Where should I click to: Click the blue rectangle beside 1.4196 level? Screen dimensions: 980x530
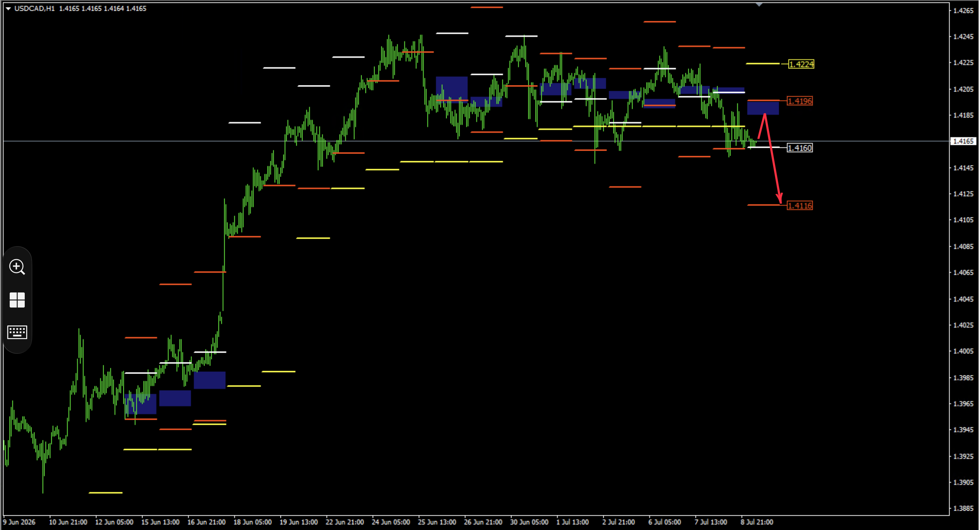coord(763,108)
